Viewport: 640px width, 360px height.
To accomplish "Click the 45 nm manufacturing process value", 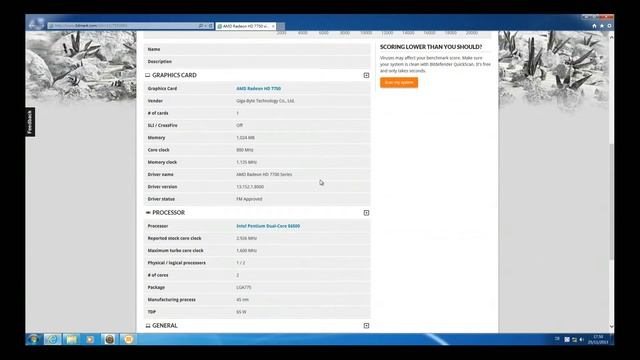I will tap(242, 300).
